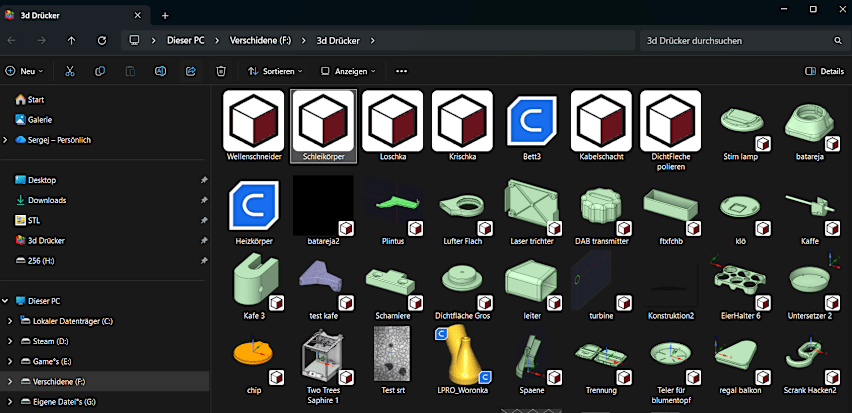Expand Lokaler Datenträger (C:) node
This screenshot has height=413, width=852.
coord(10,321)
